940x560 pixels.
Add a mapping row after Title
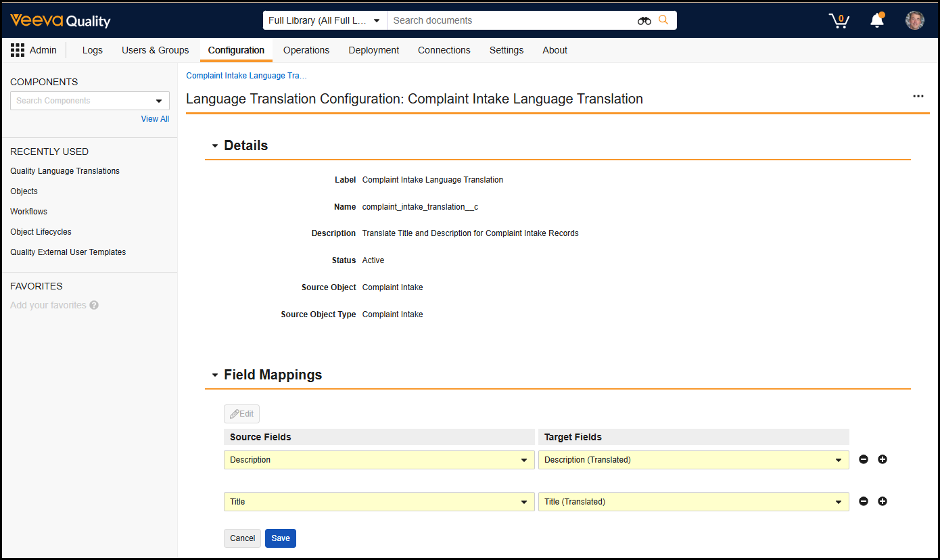883,502
